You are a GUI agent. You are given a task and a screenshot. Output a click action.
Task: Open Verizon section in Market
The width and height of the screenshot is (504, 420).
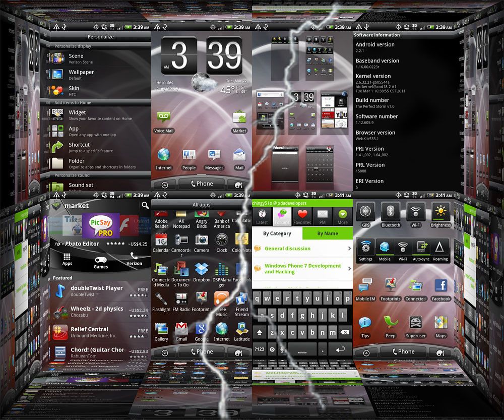coord(134,259)
